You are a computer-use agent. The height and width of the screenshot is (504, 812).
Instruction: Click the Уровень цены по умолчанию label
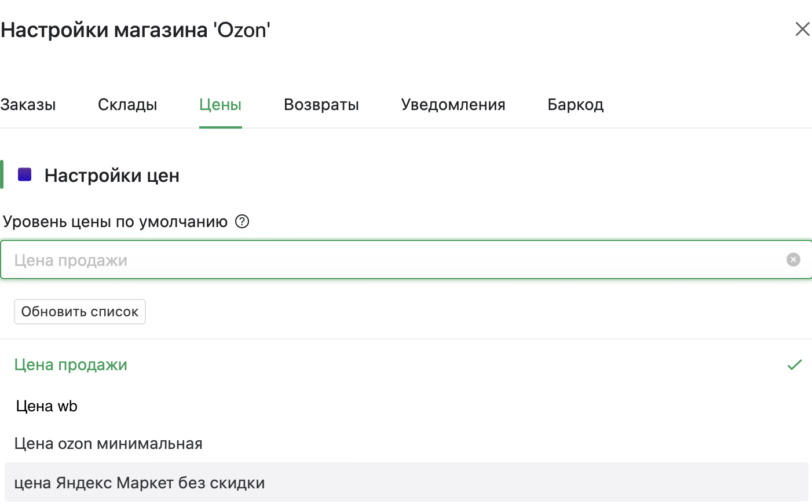pos(115,222)
